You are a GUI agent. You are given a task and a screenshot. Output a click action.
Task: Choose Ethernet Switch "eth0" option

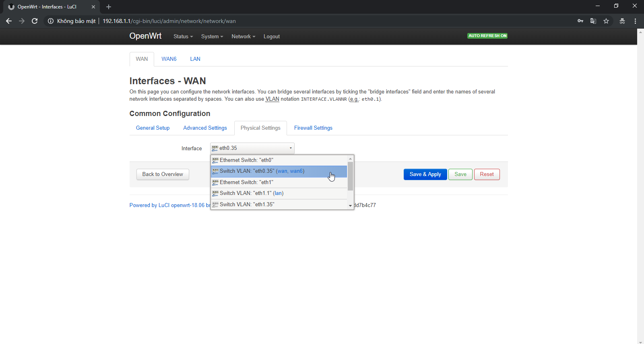point(279,160)
